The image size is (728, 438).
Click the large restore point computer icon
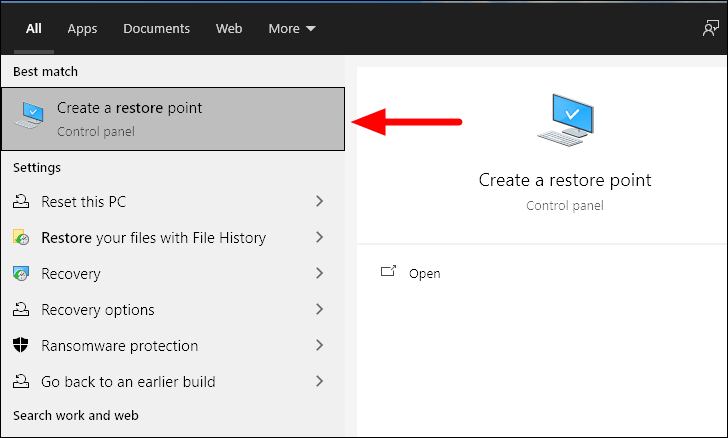click(565, 120)
